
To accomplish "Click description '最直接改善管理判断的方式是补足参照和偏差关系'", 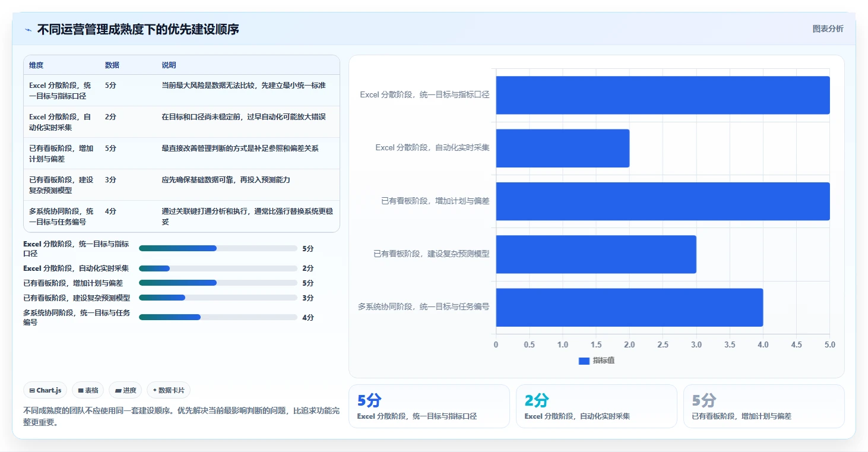I will tap(240, 148).
